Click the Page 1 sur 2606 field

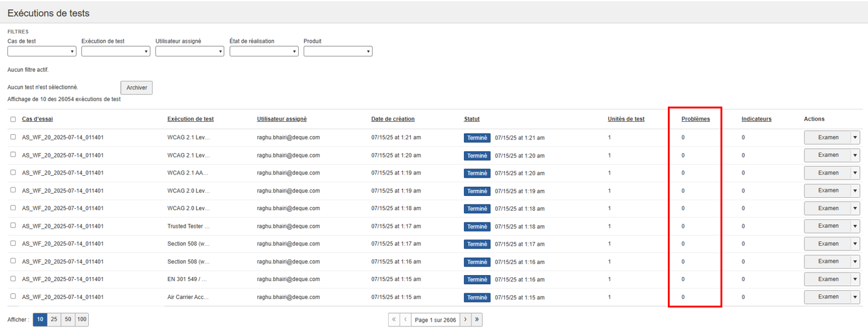point(435,320)
